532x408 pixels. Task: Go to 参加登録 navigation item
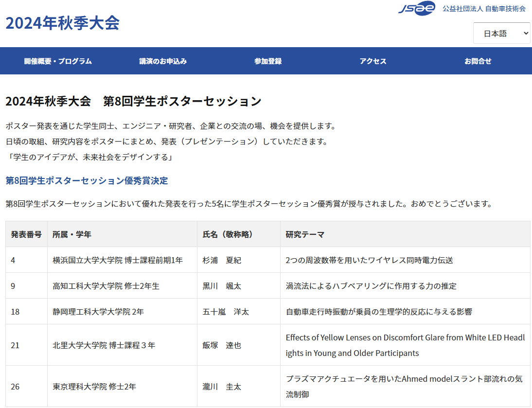click(x=268, y=61)
